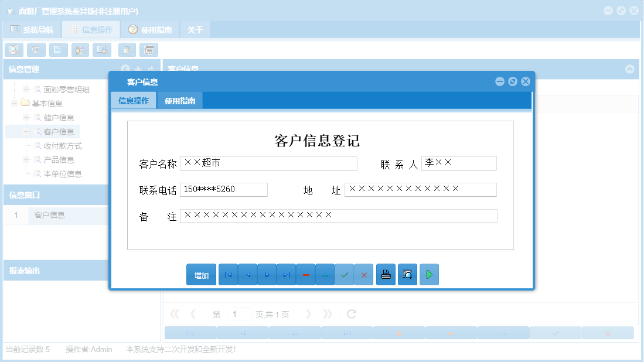Viewport: 644px width, 362px height.
Task: Click the page number input field
Action: (x=240, y=313)
